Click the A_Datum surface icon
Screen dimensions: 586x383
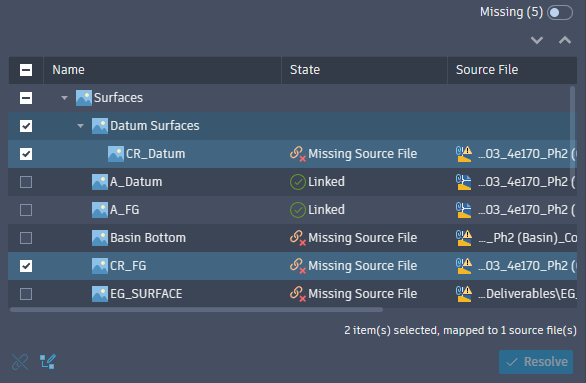100,182
